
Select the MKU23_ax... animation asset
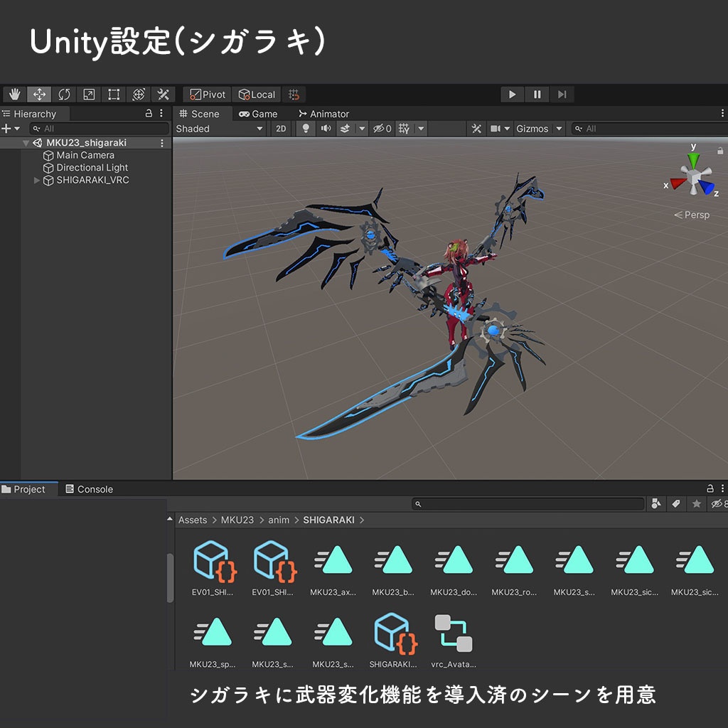pos(333,568)
